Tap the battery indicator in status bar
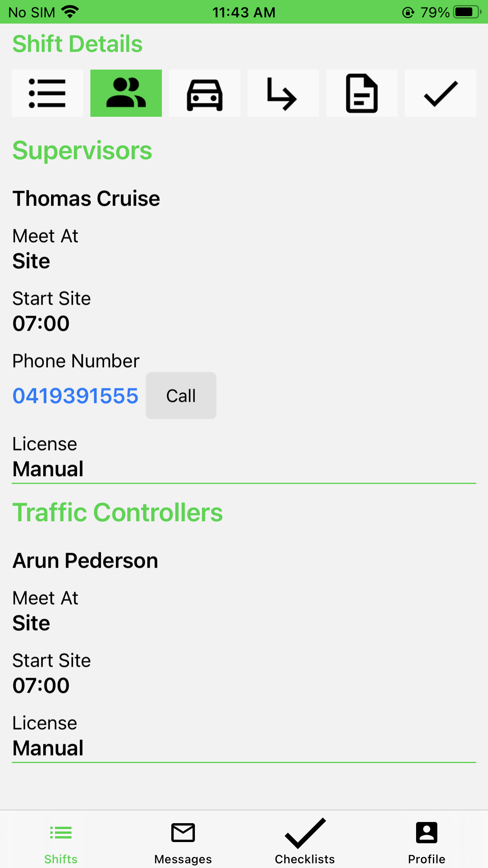 pyautogui.click(x=468, y=12)
